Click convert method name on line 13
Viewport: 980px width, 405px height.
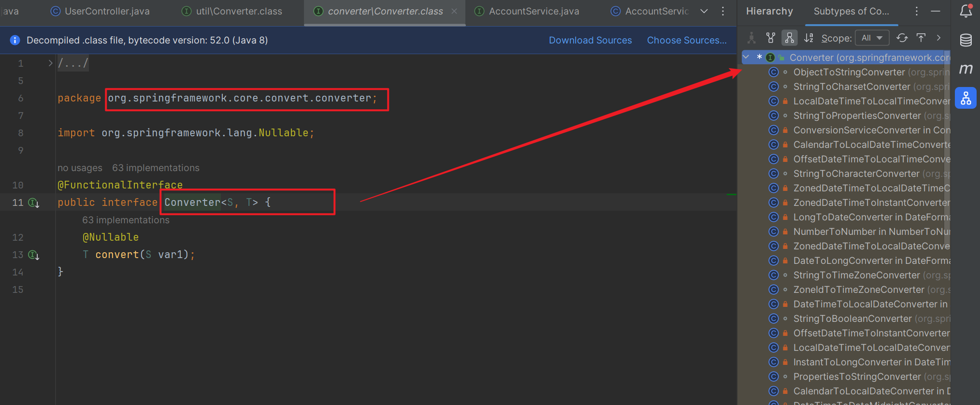(x=117, y=255)
